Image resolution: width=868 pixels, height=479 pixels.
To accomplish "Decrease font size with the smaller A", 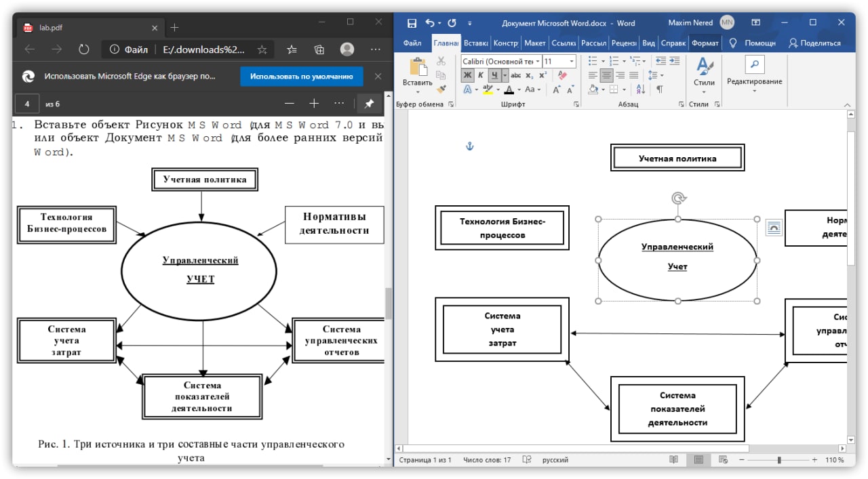I will pos(570,89).
